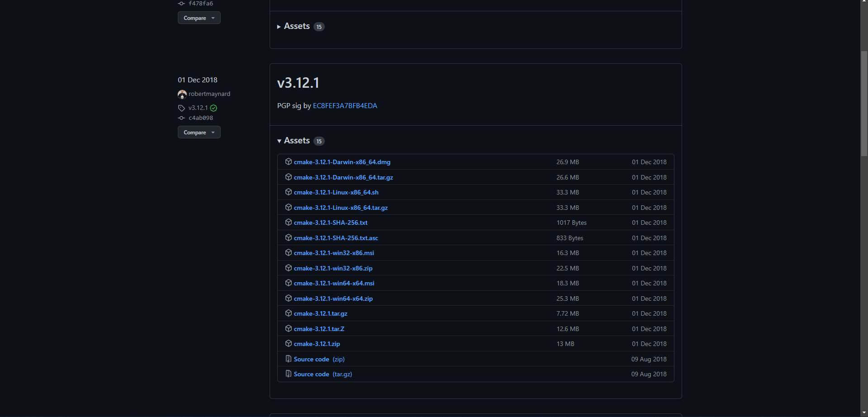Click the 12.6 MB file size
The height and width of the screenshot is (417, 868).
coord(568,329)
